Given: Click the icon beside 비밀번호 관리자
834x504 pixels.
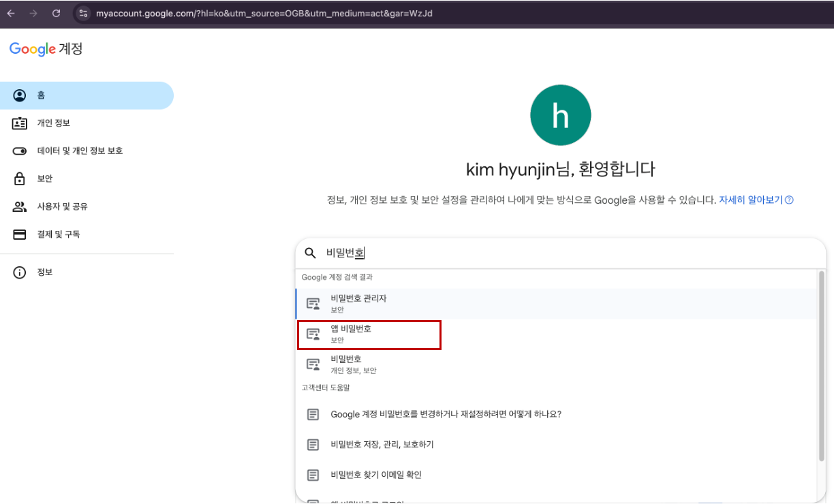Looking at the screenshot, I should click(x=313, y=304).
